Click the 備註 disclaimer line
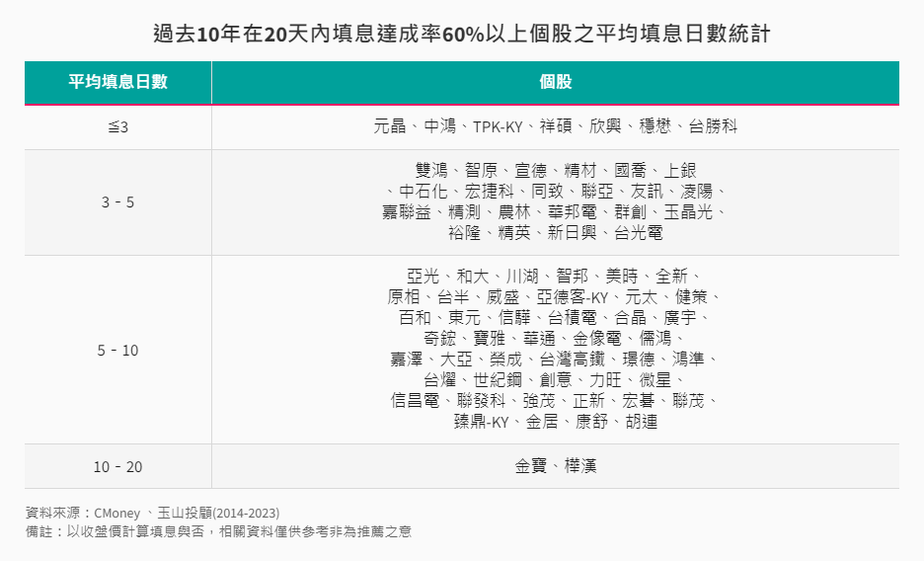The image size is (924, 561). point(218,531)
